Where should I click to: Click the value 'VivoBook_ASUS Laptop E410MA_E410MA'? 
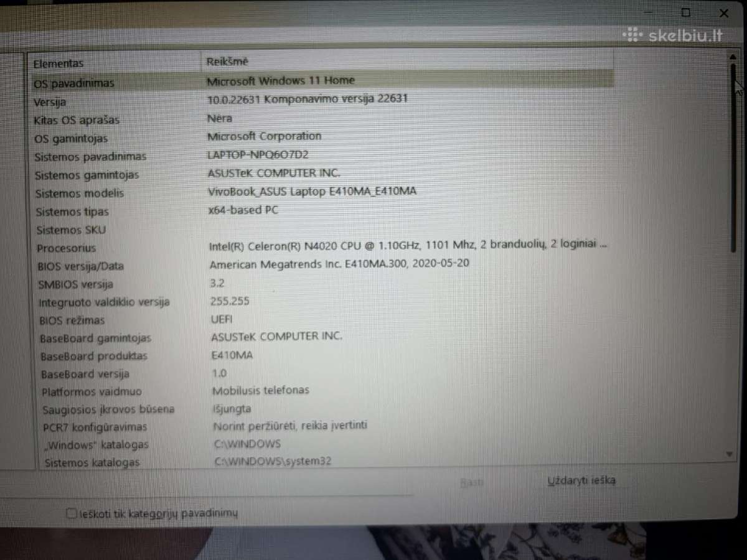pyautogui.click(x=312, y=191)
